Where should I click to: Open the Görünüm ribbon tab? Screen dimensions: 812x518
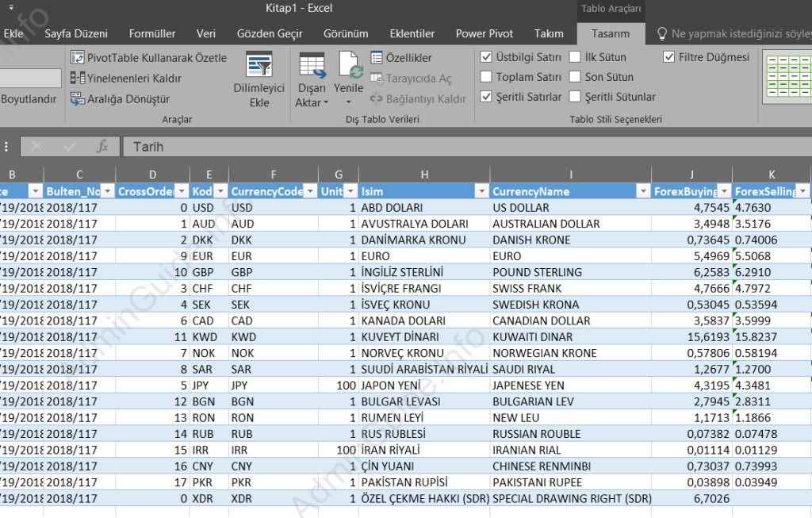(x=346, y=33)
